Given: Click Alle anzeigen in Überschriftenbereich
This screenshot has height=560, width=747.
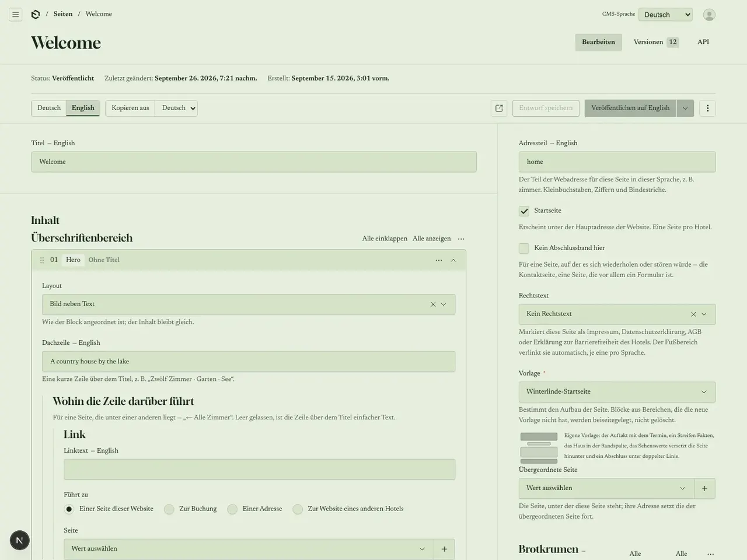Looking at the screenshot, I should (x=431, y=239).
